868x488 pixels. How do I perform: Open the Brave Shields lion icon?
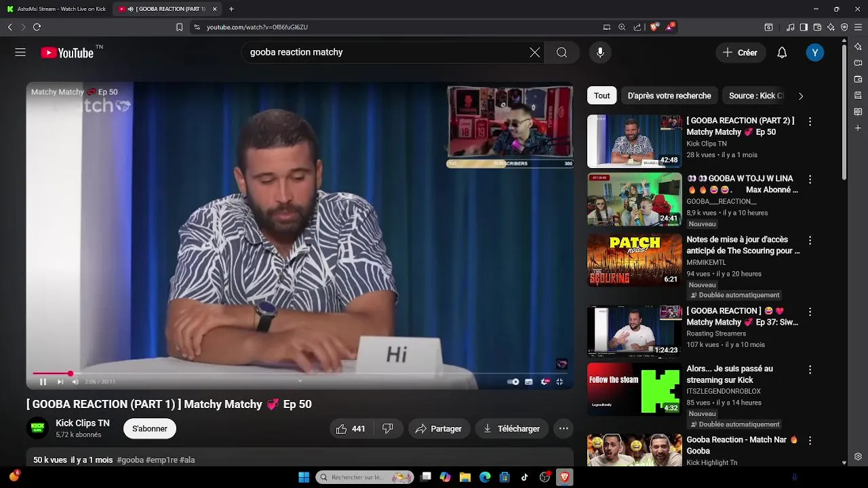point(654,27)
